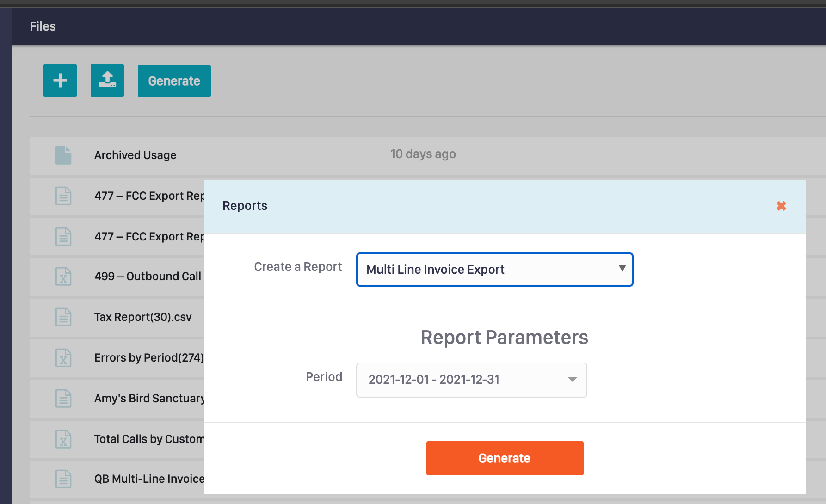
Task: Click the Total Calls by Customer spreadsheet icon
Action: click(x=64, y=439)
